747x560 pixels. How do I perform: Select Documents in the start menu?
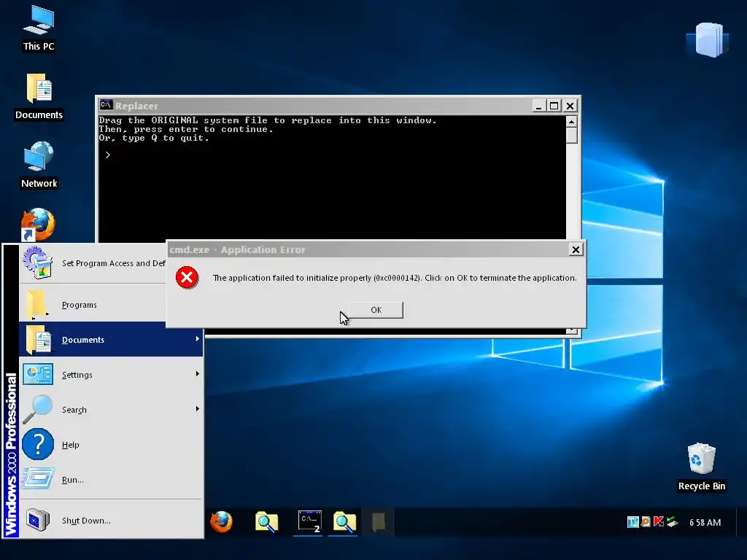(111, 340)
